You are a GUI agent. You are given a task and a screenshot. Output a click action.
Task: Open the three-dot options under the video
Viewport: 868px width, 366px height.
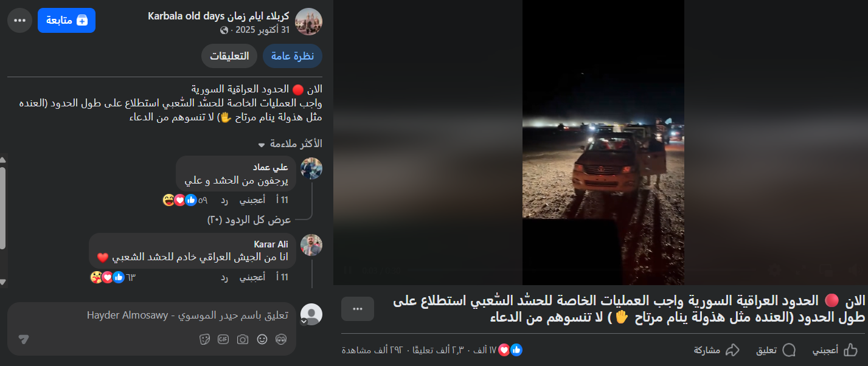pyautogui.click(x=358, y=309)
